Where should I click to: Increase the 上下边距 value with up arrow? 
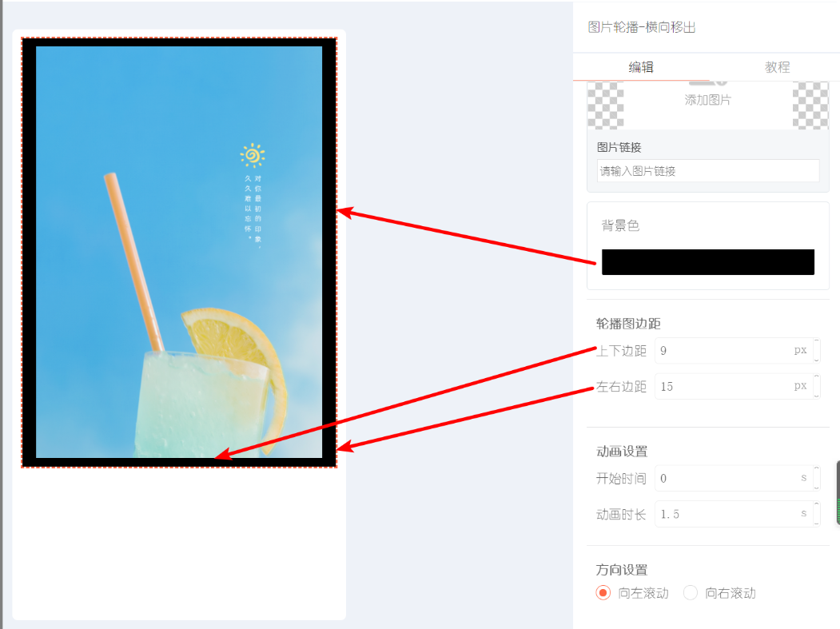[817, 344]
